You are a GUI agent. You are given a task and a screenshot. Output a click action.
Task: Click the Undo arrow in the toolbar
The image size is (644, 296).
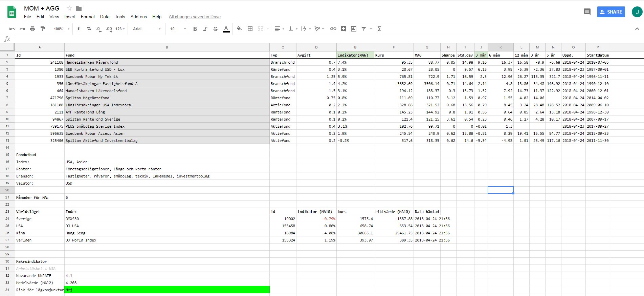tap(12, 29)
